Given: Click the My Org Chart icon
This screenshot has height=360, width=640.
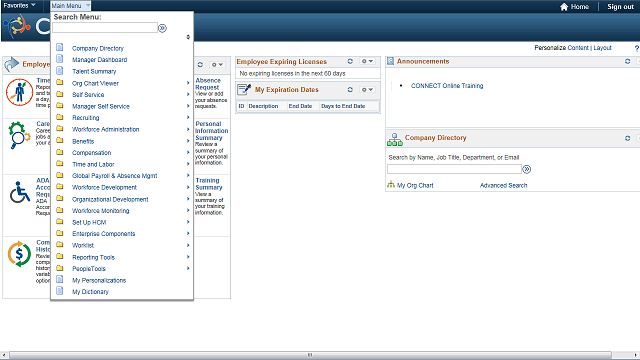Looking at the screenshot, I should pyautogui.click(x=391, y=184).
